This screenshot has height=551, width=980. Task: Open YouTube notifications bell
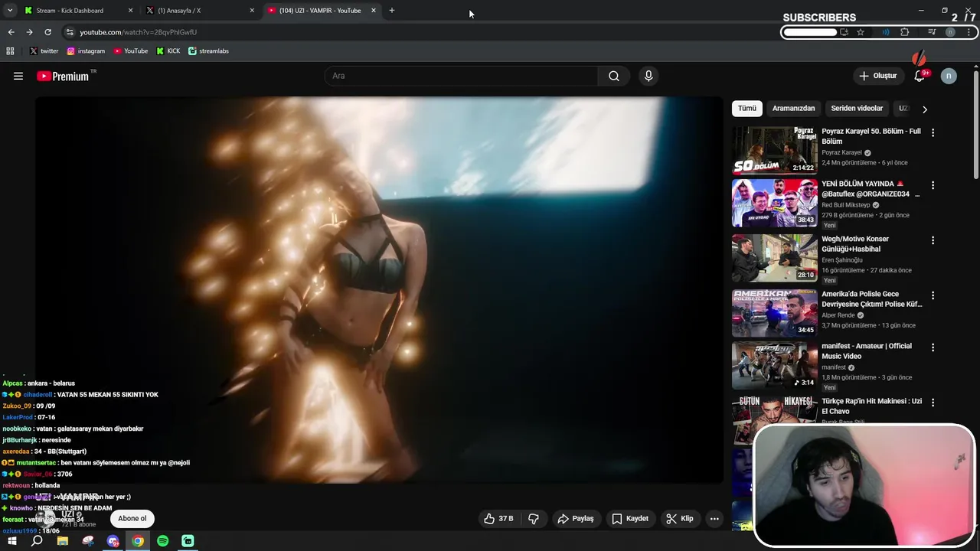point(920,76)
